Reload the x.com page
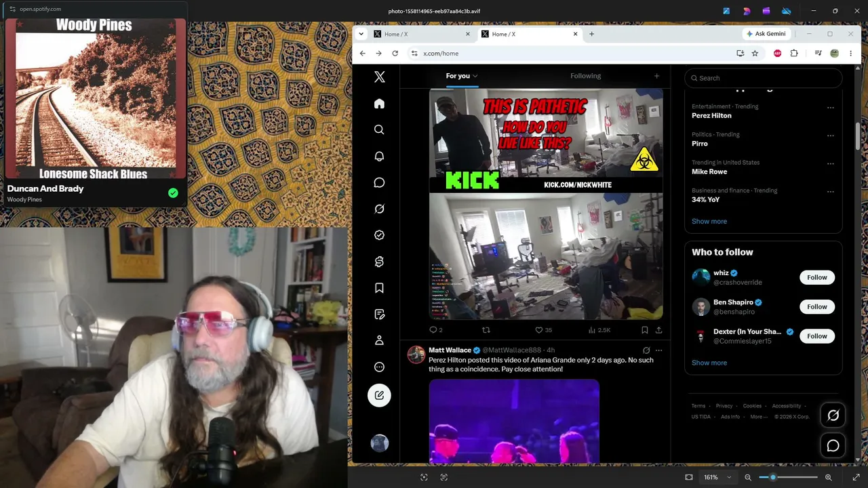 (x=395, y=54)
